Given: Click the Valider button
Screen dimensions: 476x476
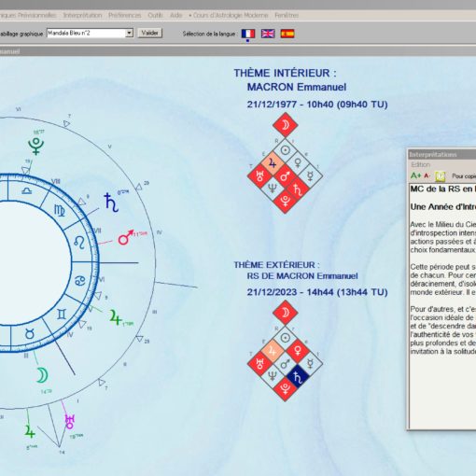Looking at the screenshot, I should click(x=150, y=33).
